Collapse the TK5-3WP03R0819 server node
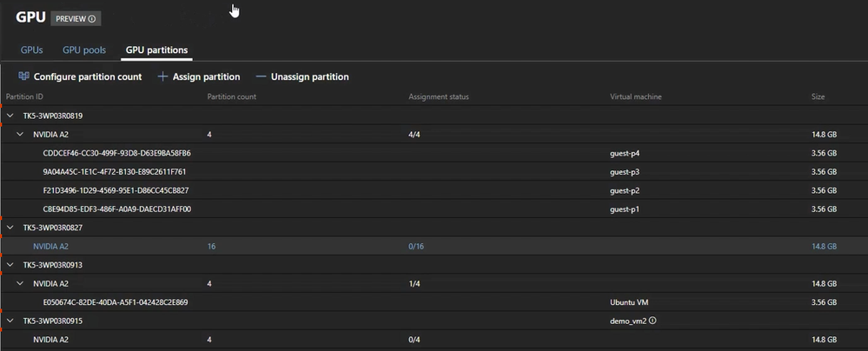Image resolution: width=868 pixels, height=351 pixels. click(x=10, y=116)
